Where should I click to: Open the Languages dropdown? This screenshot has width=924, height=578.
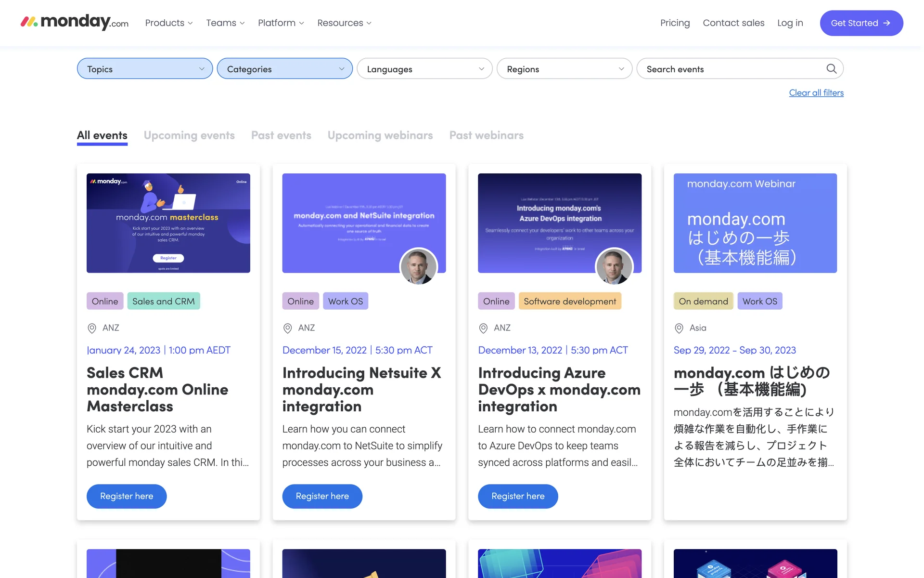pos(424,69)
